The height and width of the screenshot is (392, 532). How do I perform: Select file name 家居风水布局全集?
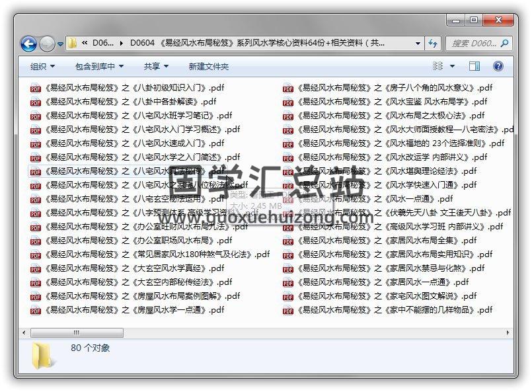click(x=387, y=241)
